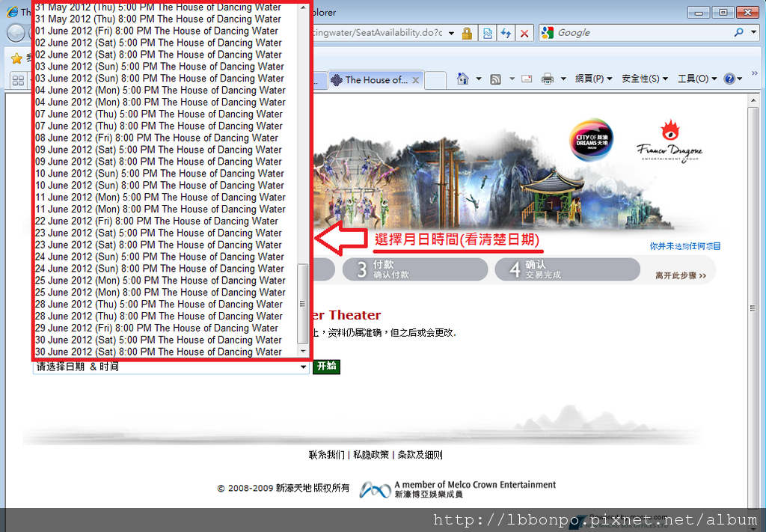Expand toolbar overflow chevrons
Image resolution: width=766 pixels, height=532 pixels.
(754, 73)
